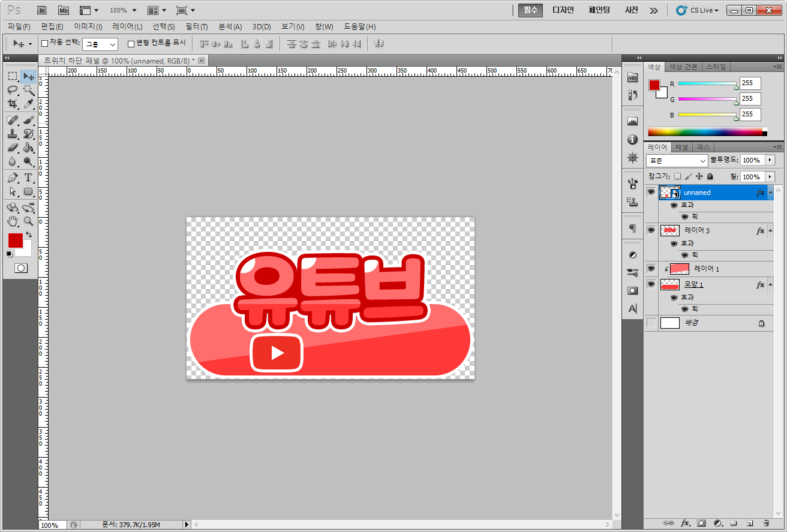
Task: Select the Spot Healing Brush tool
Action: coord(13,120)
